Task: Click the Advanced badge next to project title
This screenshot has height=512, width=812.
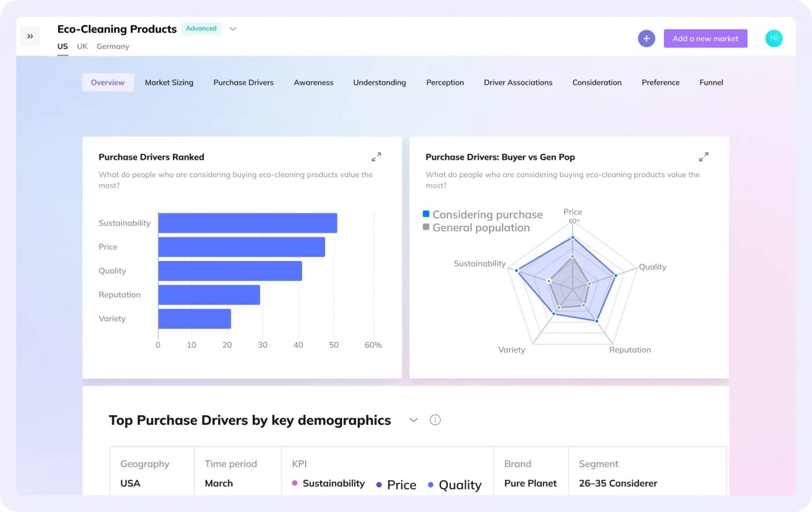Action: click(201, 29)
